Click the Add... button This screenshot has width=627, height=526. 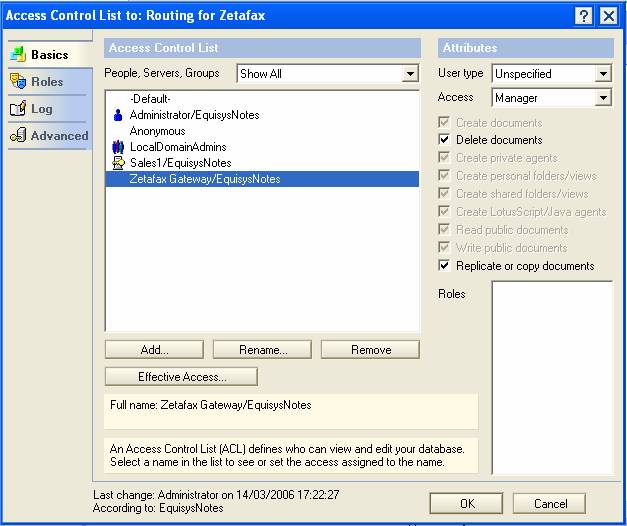click(154, 350)
